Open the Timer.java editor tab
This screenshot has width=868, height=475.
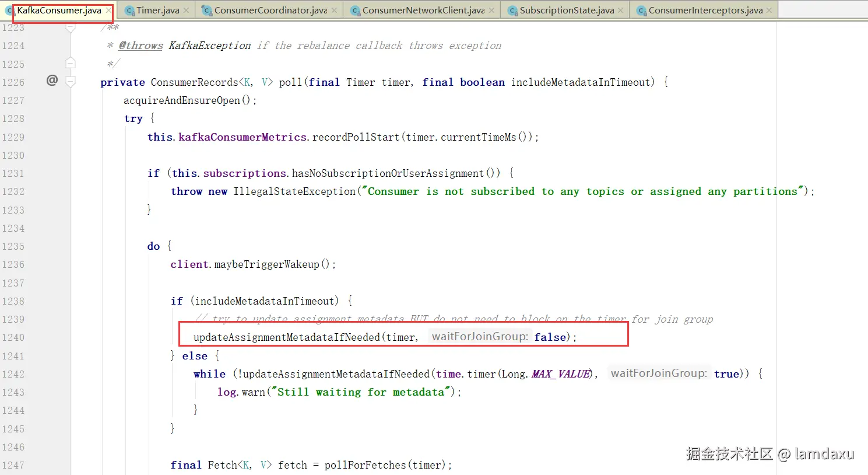click(157, 10)
